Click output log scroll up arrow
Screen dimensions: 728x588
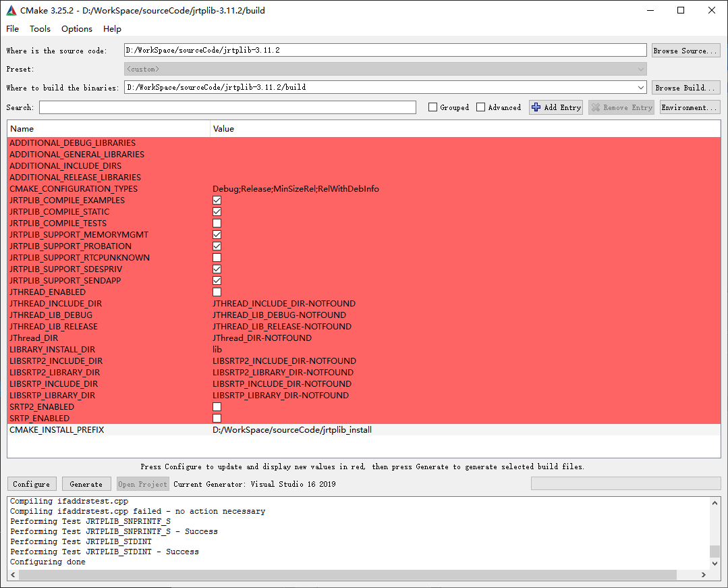(x=715, y=502)
